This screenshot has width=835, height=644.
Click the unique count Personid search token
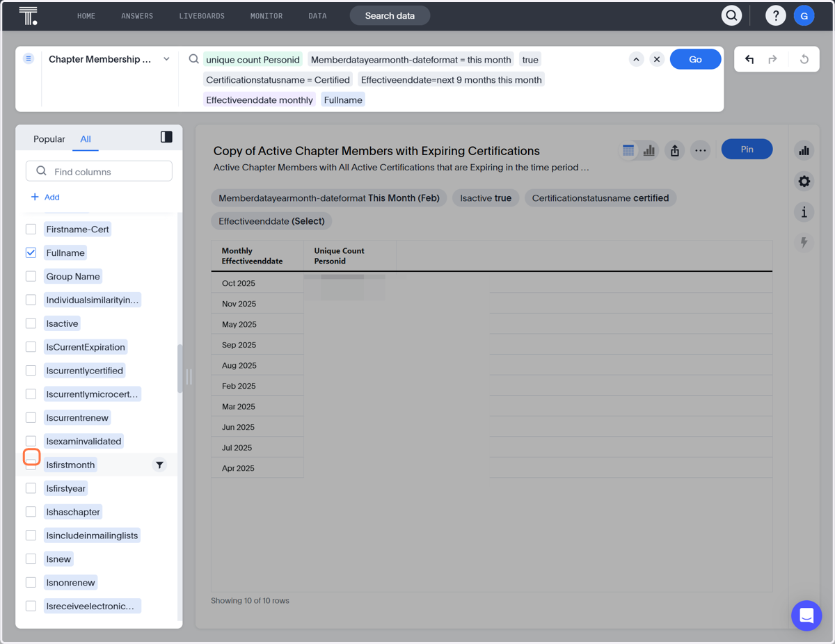pyautogui.click(x=253, y=60)
